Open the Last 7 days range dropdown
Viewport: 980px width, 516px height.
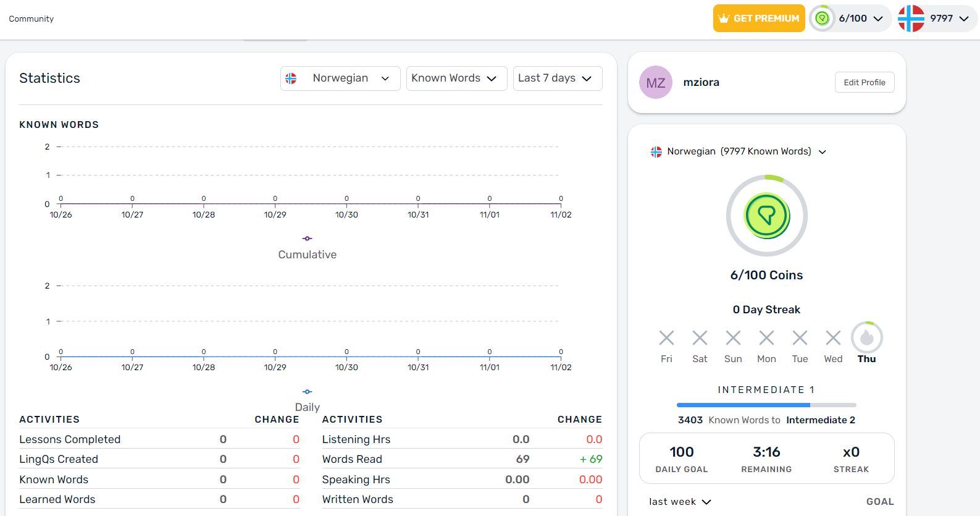pos(558,78)
